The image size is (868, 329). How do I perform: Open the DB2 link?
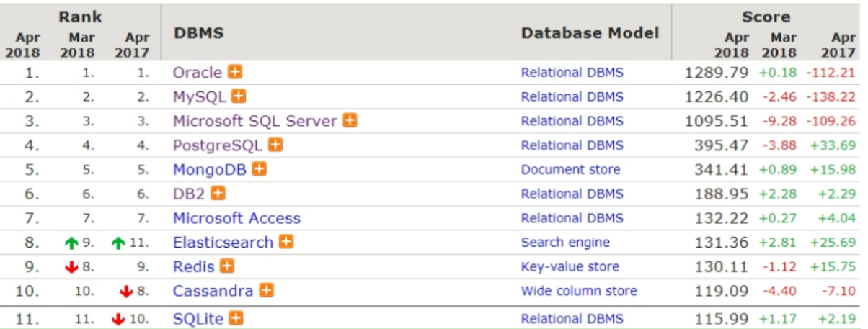(190, 194)
